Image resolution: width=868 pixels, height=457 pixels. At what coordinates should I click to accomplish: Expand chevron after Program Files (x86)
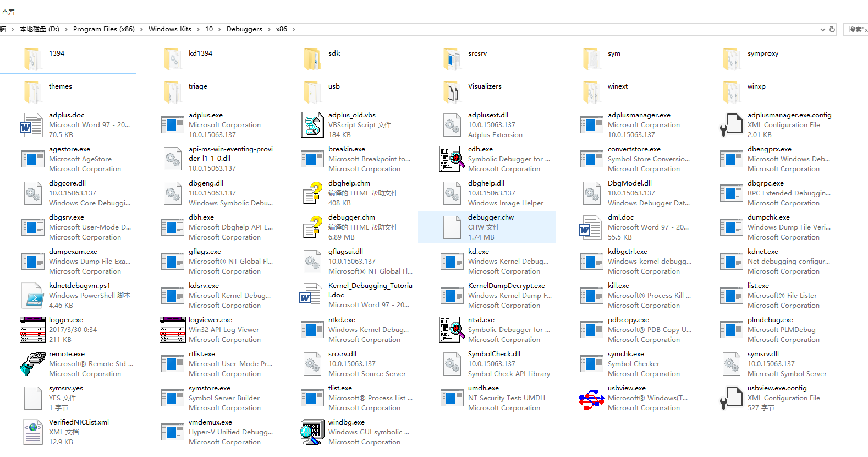[141, 29]
